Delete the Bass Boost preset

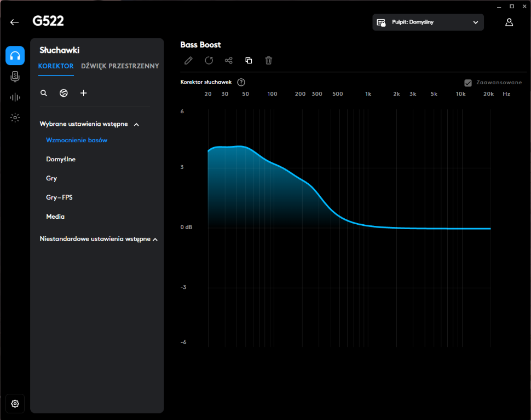(268, 60)
